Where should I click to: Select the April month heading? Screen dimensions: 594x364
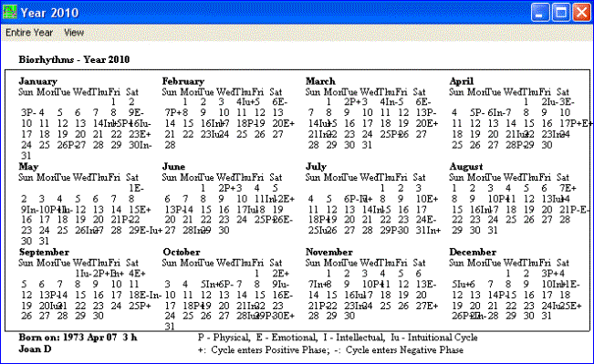coord(462,81)
